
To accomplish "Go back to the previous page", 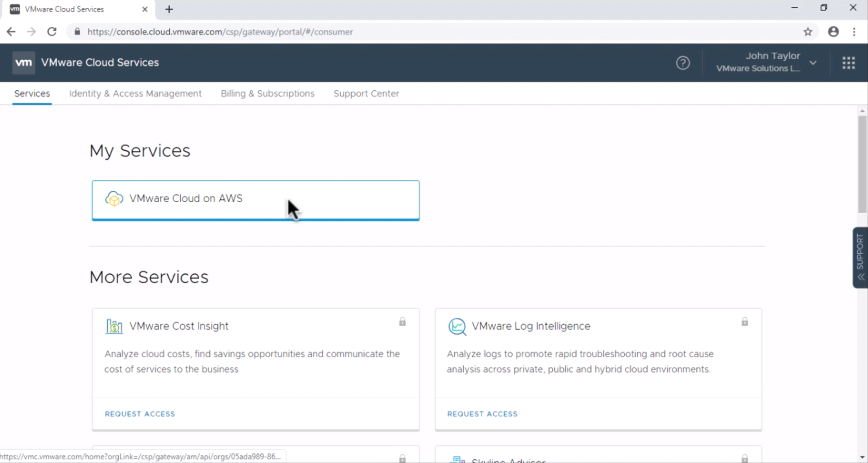I will point(11,32).
